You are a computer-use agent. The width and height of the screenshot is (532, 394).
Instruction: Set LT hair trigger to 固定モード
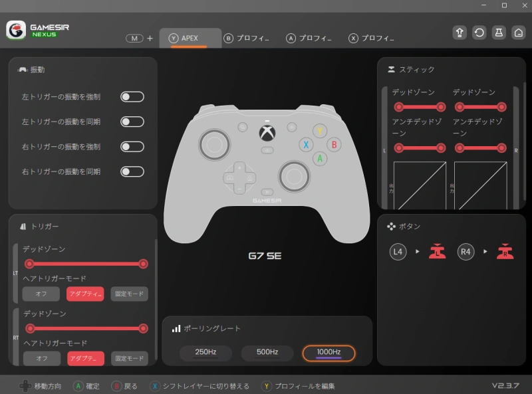130,294
